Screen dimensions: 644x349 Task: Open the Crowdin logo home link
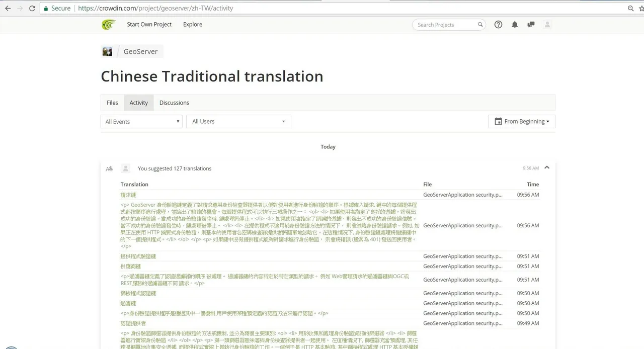pyautogui.click(x=109, y=25)
